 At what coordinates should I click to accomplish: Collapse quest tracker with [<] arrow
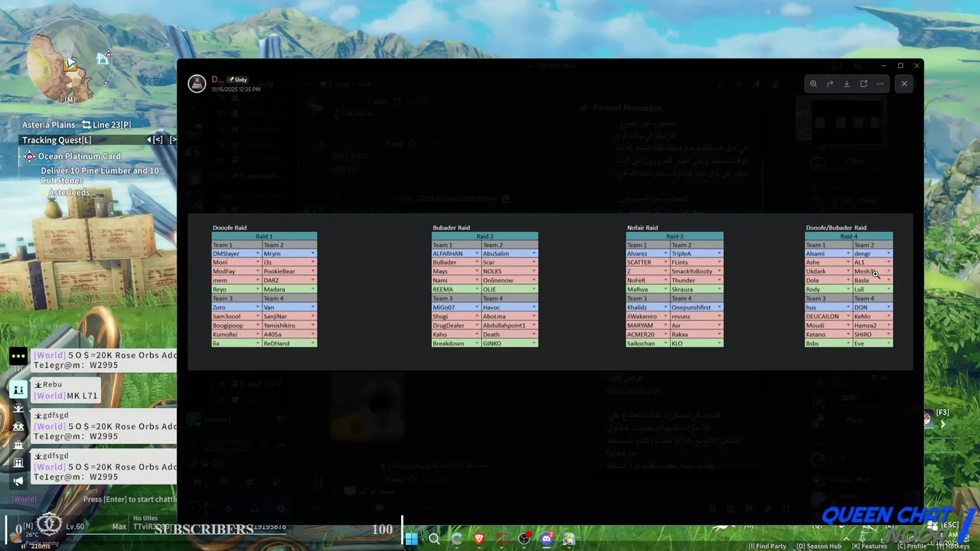click(x=156, y=140)
